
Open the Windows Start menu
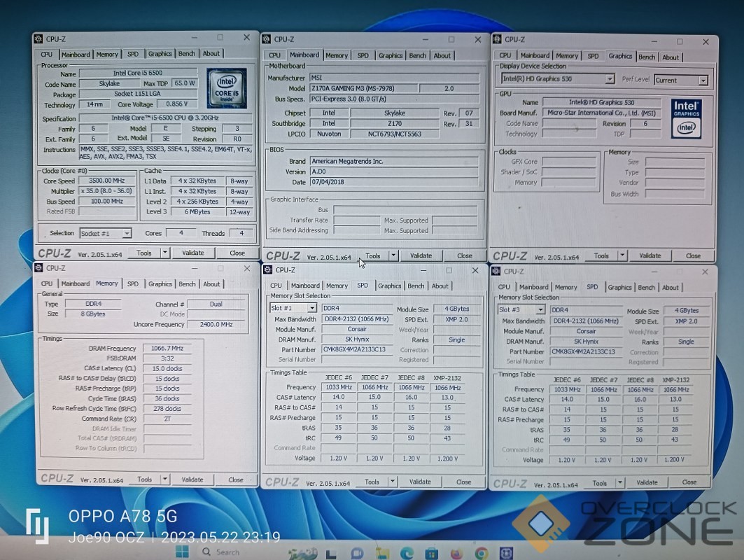click(x=182, y=552)
